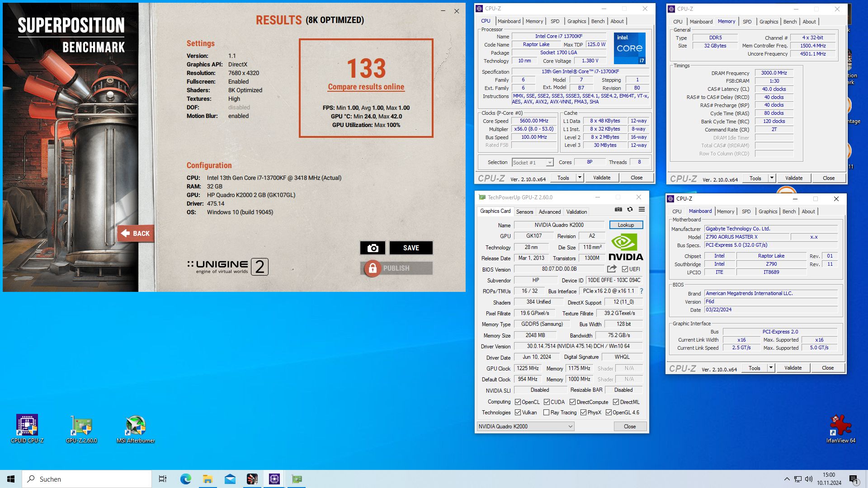Image resolution: width=868 pixels, height=488 pixels.
Task: Expand Tools dropdown arrow in CPU tab window
Action: (x=580, y=178)
